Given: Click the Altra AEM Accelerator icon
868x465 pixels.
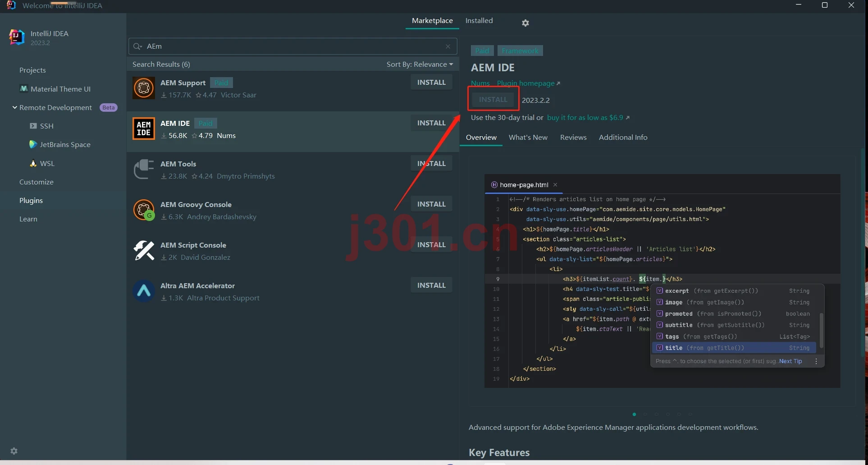Looking at the screenshot, I should tap(144, 291).
